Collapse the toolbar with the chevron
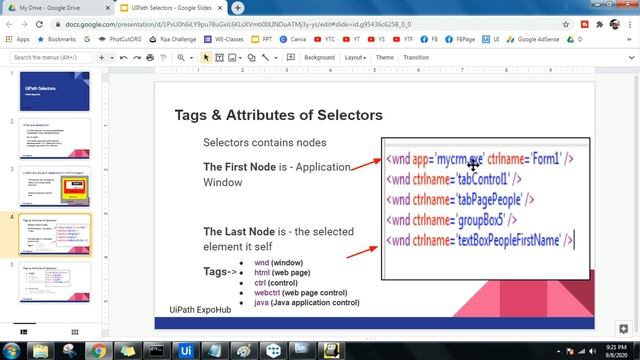 [631, 58]
